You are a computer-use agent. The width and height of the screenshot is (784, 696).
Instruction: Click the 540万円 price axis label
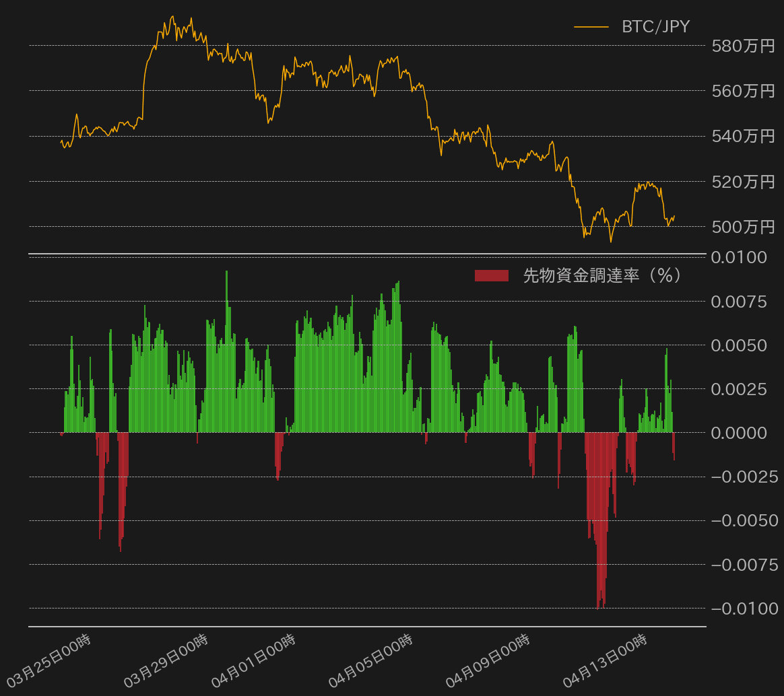[x=744, y=137]
